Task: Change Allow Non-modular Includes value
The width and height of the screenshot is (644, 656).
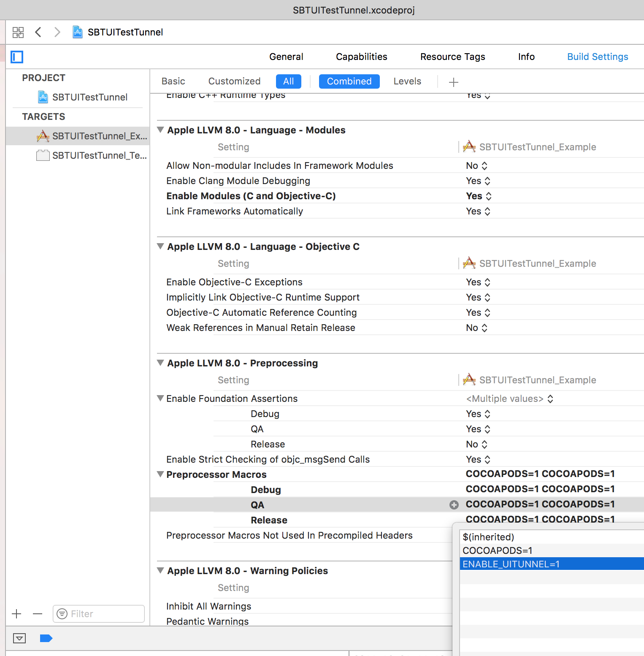Action: coord(476,165)
